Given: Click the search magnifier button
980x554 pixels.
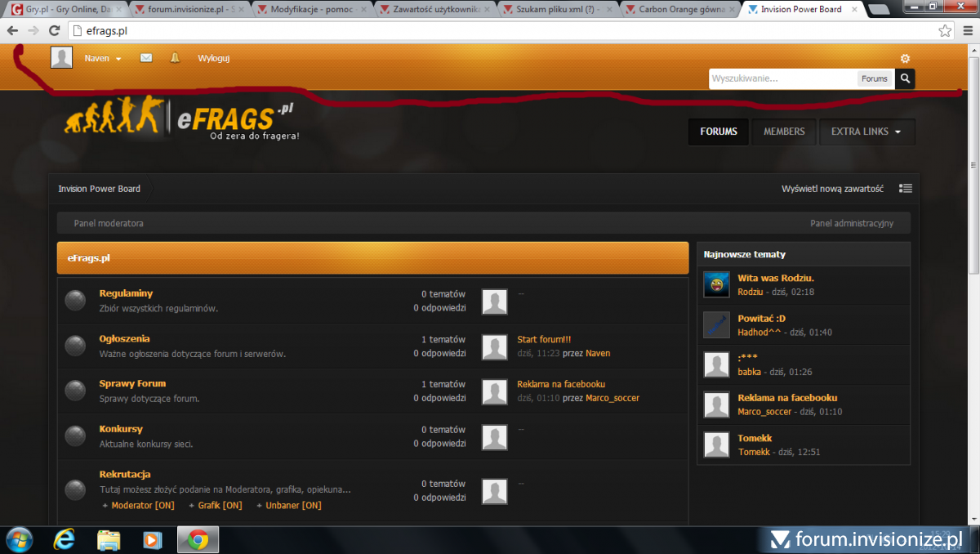Looking at the screenshot, I should click(905, 78).
